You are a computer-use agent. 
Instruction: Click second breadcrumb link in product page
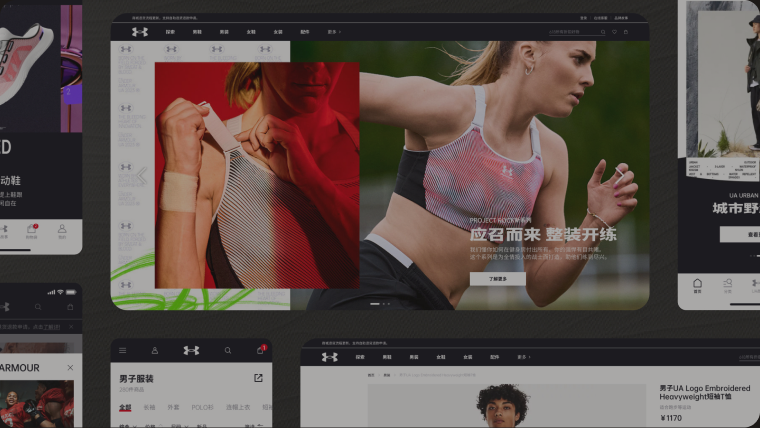(x=387, y=375)
